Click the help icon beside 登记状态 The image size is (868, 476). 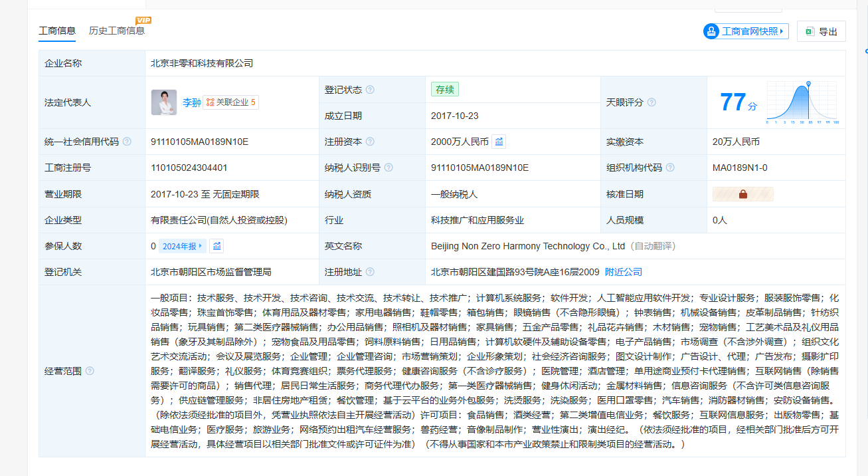(370, 90)
